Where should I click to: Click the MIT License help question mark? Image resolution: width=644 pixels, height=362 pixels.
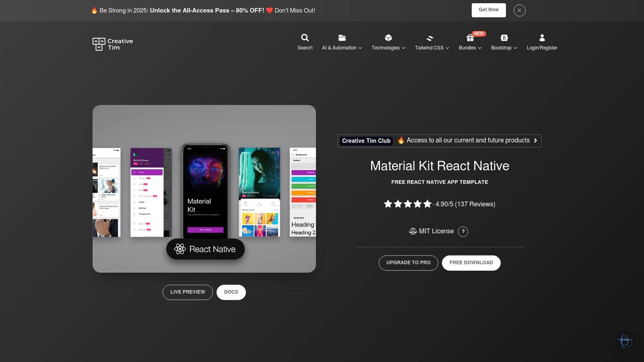pyautogui.click(x=463, y=231)
